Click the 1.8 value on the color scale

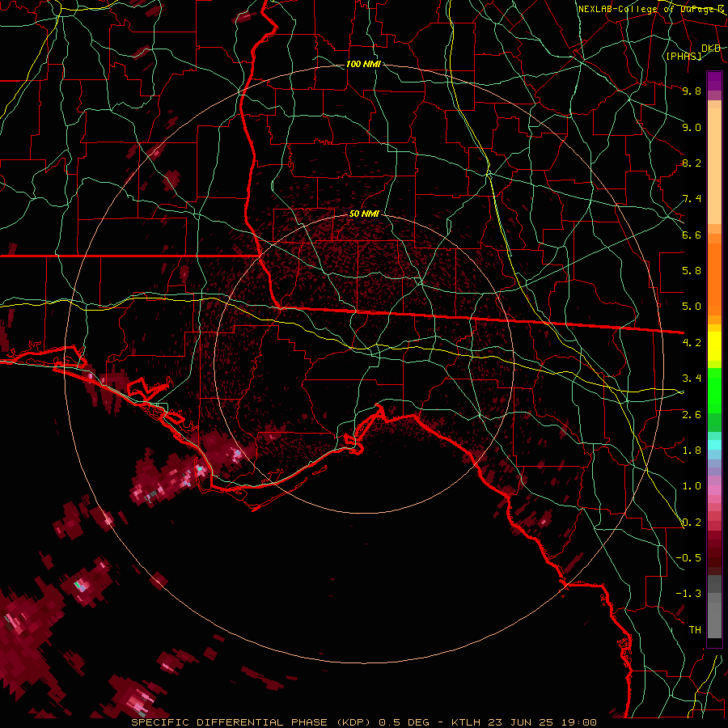pos(692,451)
